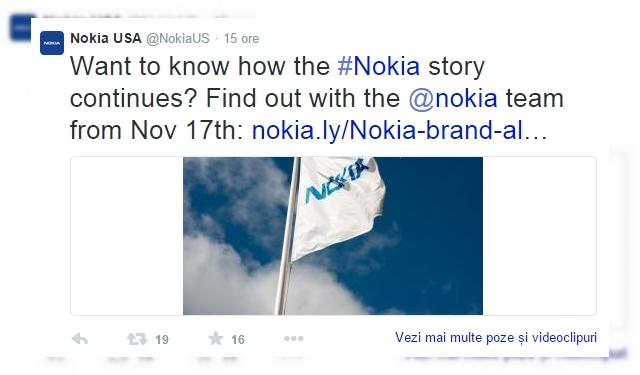Visit the @NokiaUS handle

[178, 38]
